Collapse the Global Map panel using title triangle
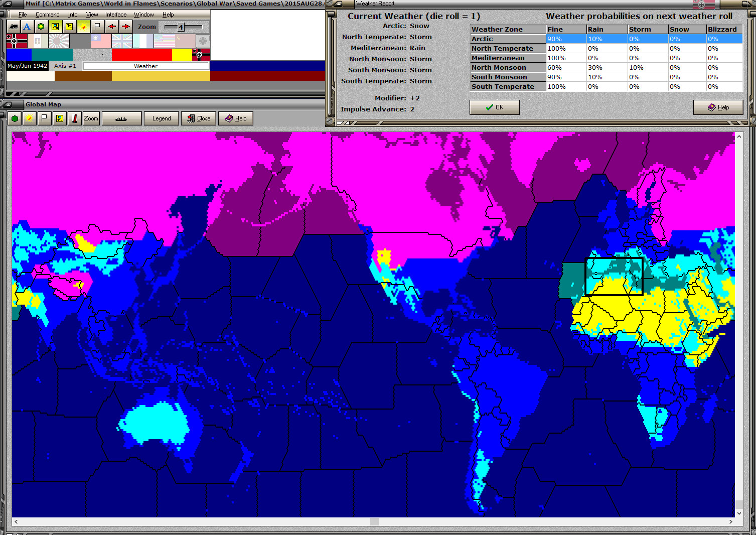The image size is (756, 535). pyautogui.click(x=8, y=104)
